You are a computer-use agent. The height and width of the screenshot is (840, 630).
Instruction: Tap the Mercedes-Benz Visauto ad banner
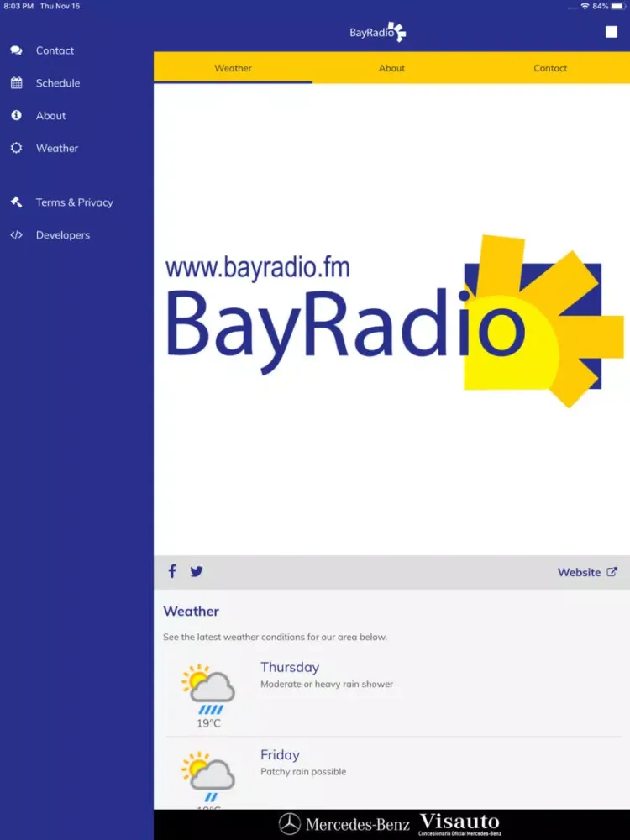pos(391,825)
